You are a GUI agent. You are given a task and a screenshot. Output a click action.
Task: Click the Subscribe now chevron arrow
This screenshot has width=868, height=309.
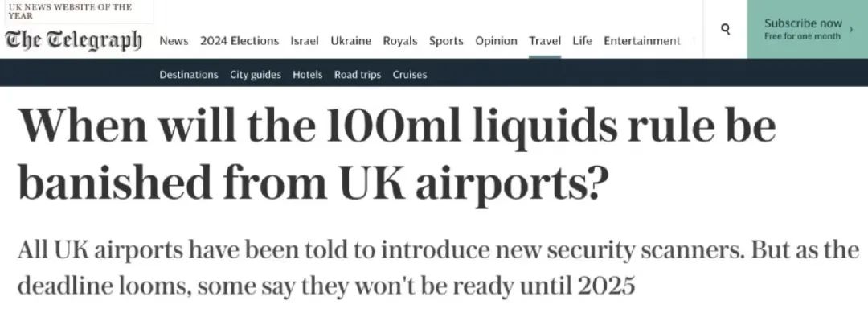[851, 29]
